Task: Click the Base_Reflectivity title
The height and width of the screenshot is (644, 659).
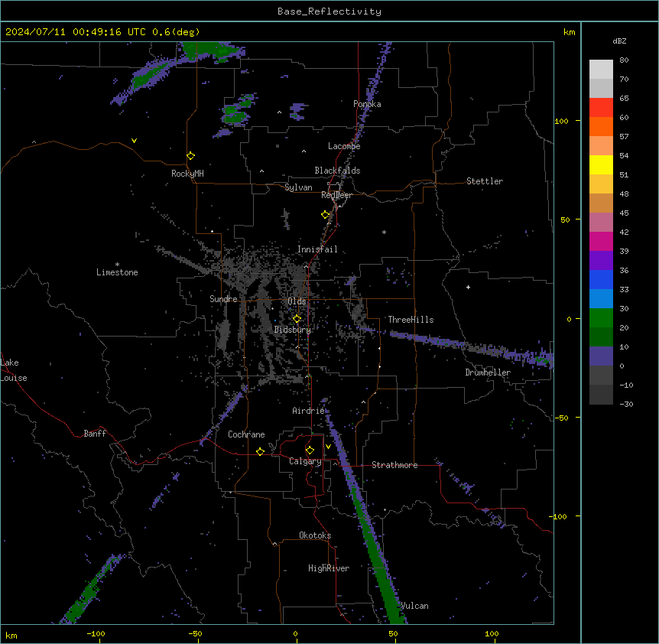Action: click(x=329, y=11)
